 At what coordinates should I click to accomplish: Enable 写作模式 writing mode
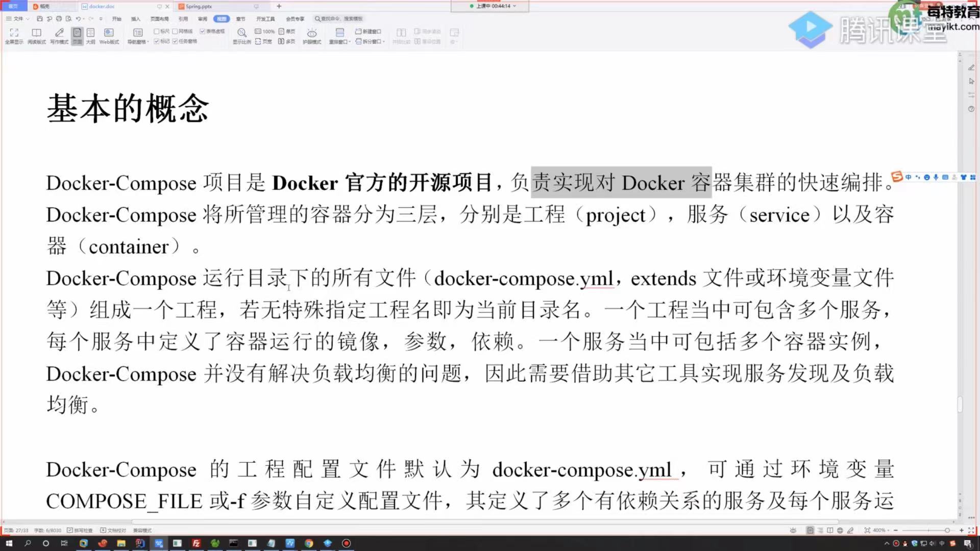[59, 35]
